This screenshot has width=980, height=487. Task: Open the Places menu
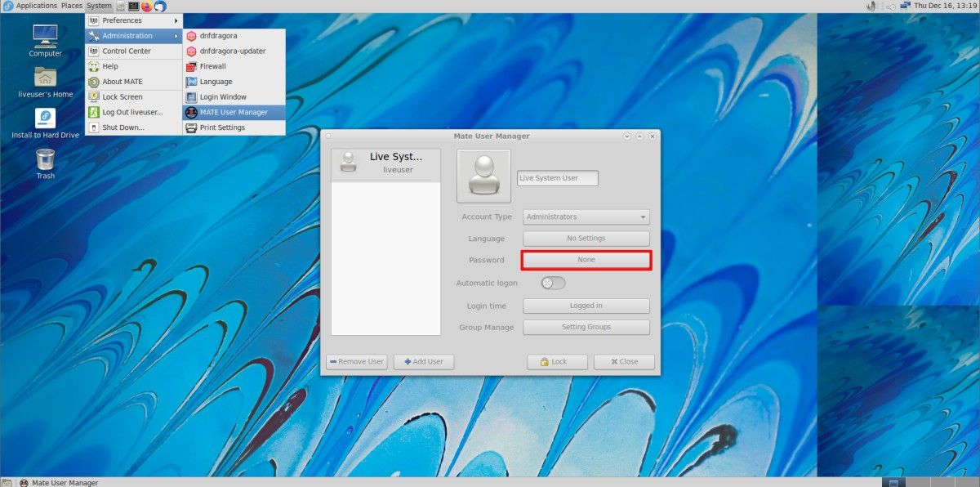click(71, 6)
